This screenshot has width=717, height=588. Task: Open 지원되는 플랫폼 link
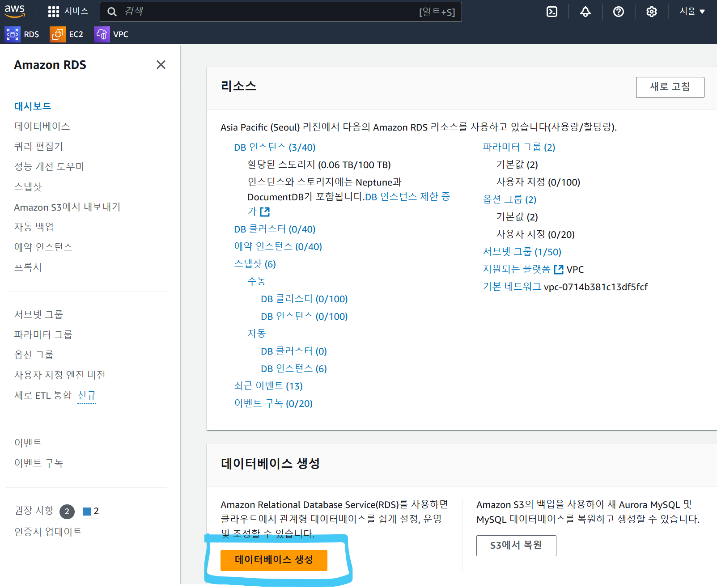[x=517, y=269]
